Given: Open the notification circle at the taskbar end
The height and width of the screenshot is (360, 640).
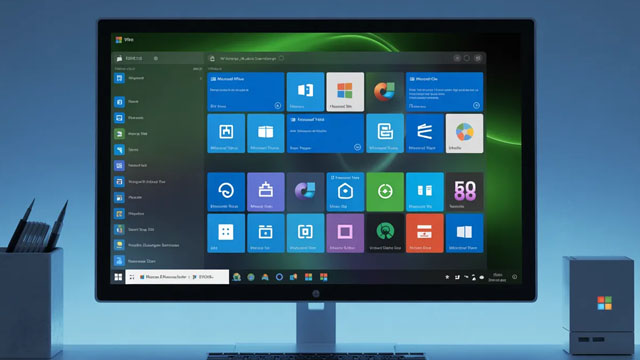Looking at the screenshot, I should (515, 277).
